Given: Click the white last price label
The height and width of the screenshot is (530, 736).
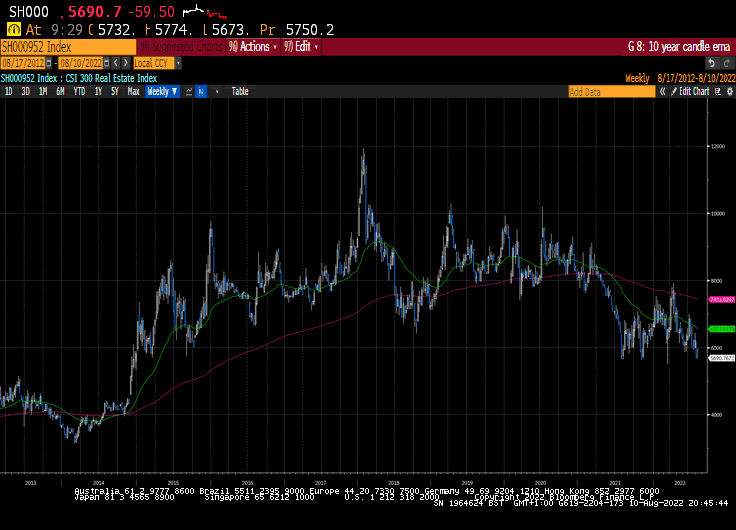Looking at the screenshot, I should tap(721, 358).
